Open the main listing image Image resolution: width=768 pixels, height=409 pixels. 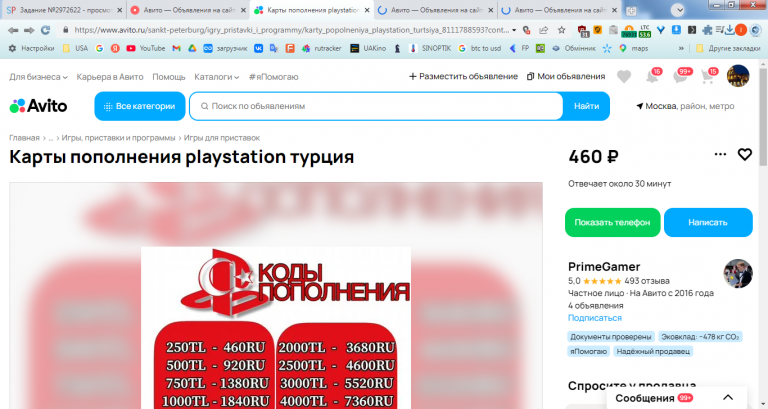[276, 296]
